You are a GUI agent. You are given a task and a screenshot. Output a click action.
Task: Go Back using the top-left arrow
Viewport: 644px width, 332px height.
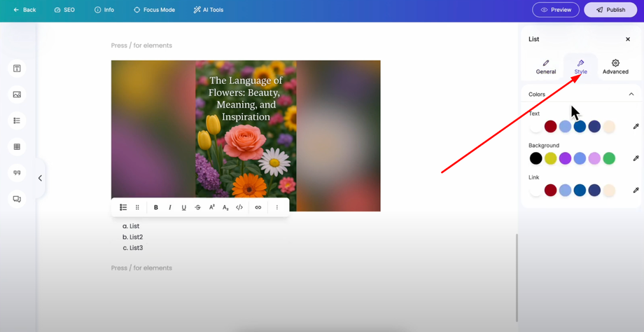pos(24,10)
